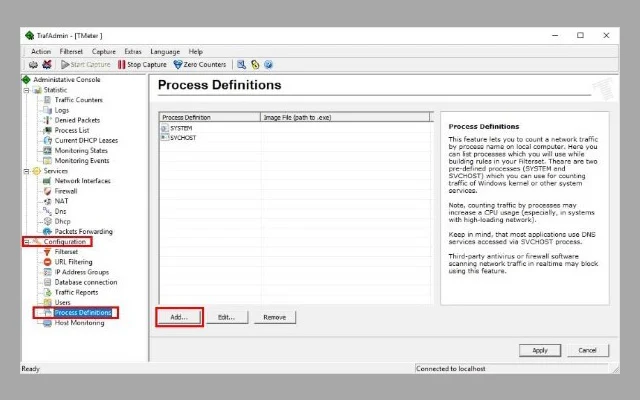Select Host Monitoring icon in tree

point(47,323)
